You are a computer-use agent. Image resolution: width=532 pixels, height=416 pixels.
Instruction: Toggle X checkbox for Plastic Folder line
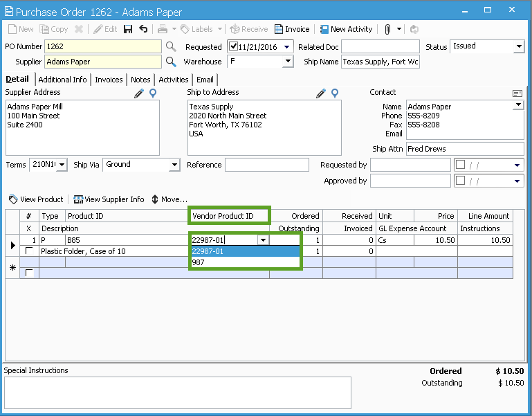click(x=30, y=251)
